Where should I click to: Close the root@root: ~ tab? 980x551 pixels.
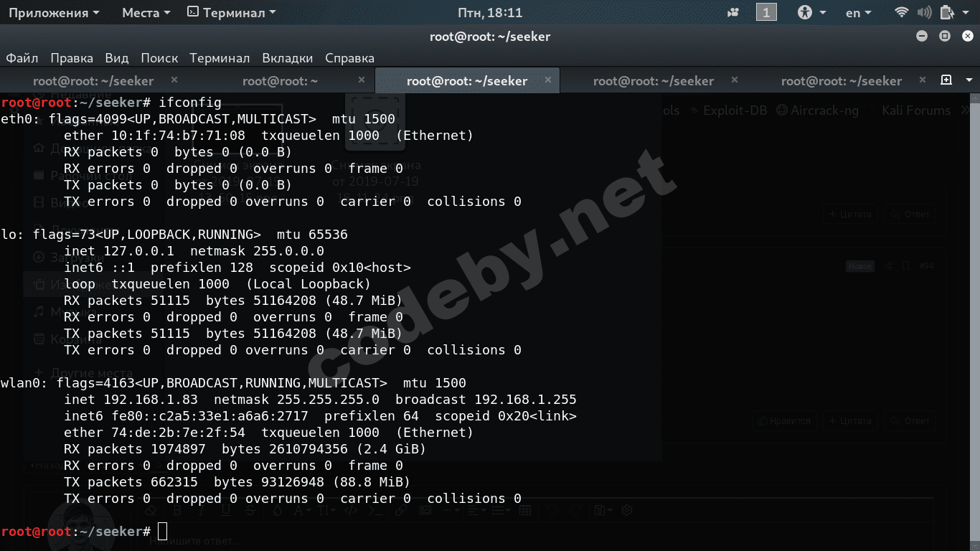[361, 80]
